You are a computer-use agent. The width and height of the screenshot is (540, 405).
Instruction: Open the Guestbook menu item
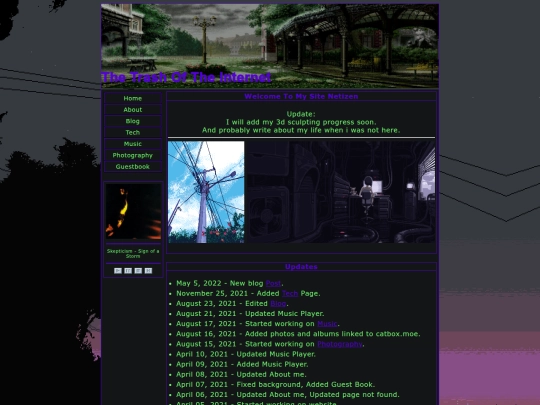tap(133, 167)
